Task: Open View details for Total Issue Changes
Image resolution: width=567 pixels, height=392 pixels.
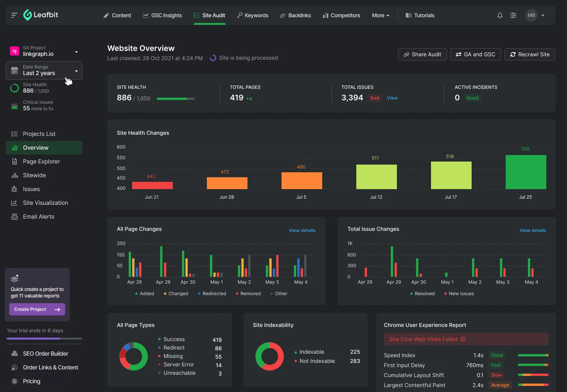Action: pos(533,230)
